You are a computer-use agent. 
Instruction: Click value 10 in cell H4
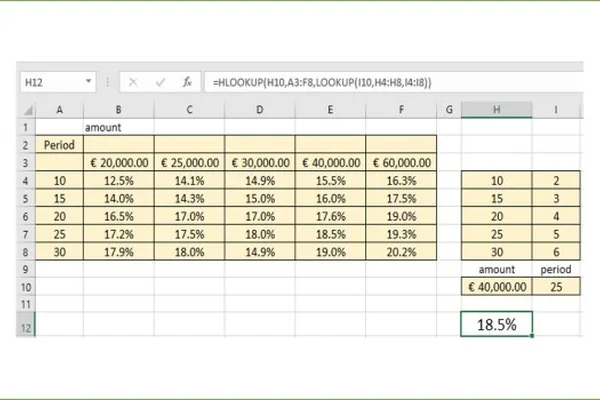[x=497, y=181]
